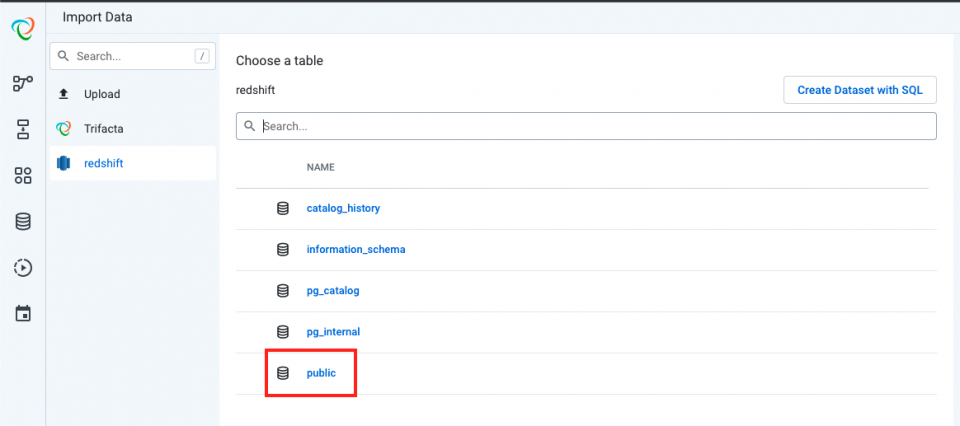Open the Library grid icon in sidebar

(23, 176)
